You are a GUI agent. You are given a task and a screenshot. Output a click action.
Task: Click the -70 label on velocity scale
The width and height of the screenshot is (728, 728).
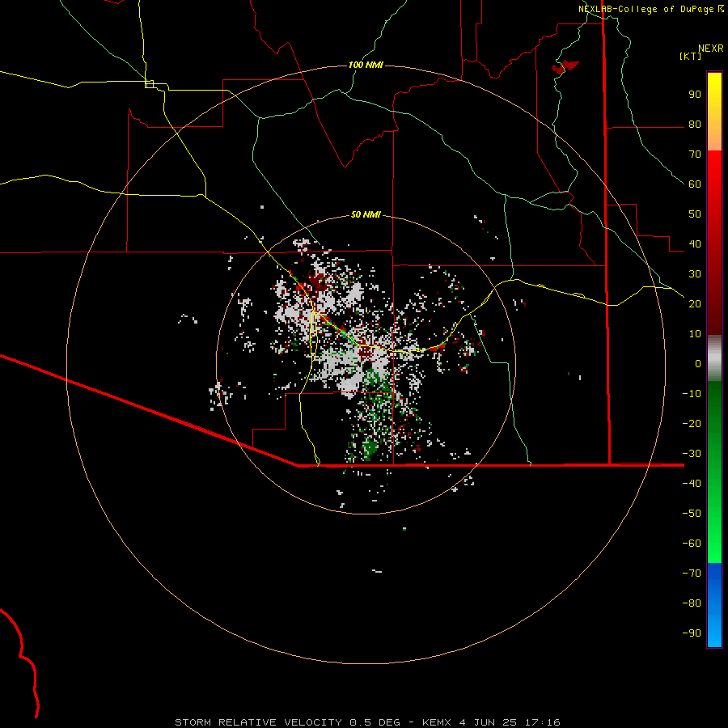[692, 573]
